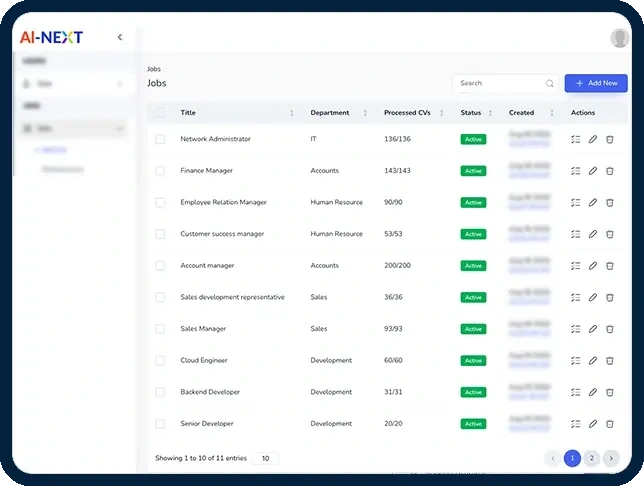
Task: Check the Sales development representative row checkbox
Action: [x=160, y=297]
